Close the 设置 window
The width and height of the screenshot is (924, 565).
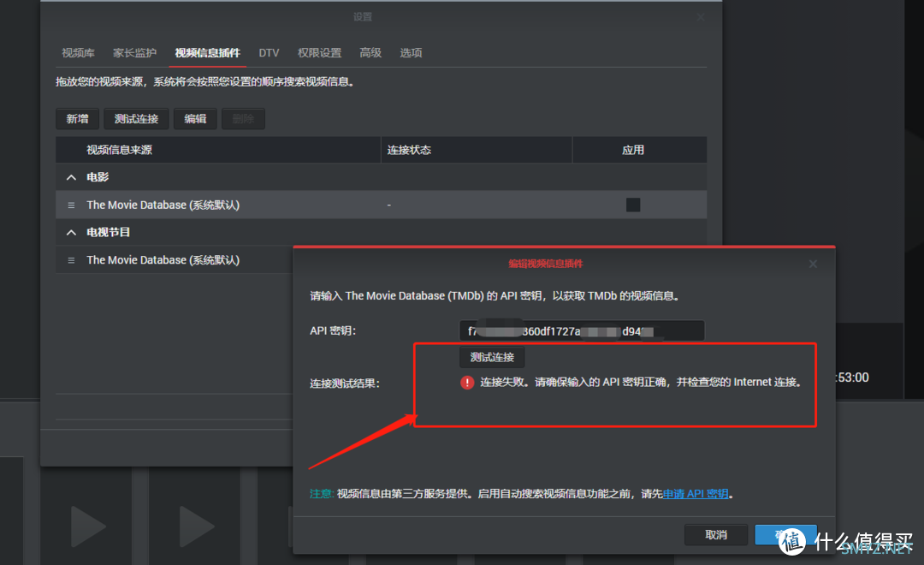pyautogui.click(x=701, y=17)
